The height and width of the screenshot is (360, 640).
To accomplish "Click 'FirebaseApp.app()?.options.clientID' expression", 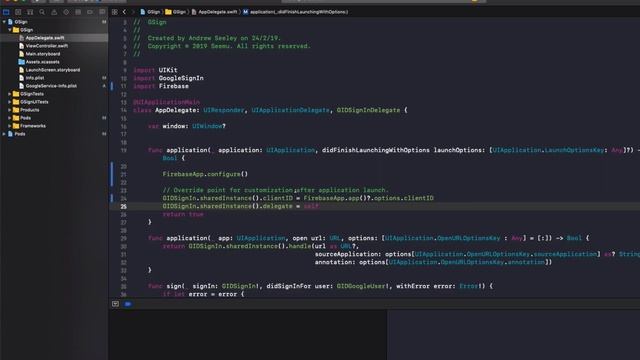I will click(368, 198).
